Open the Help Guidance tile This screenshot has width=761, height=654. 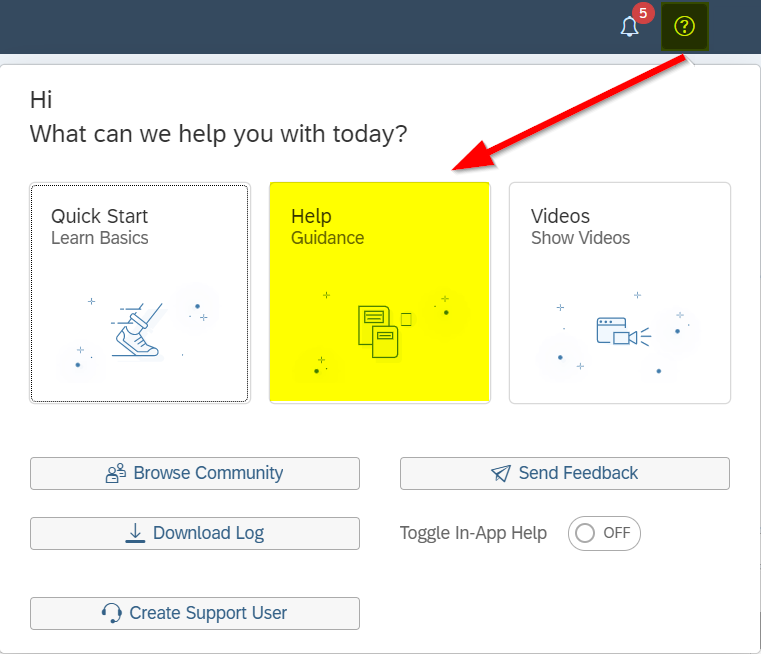pos(380,293)
